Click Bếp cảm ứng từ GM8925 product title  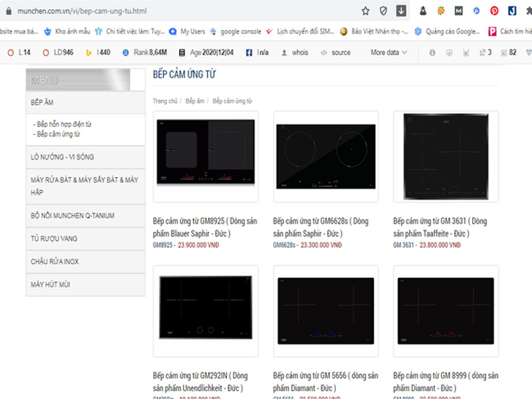[x=205, y=227]
